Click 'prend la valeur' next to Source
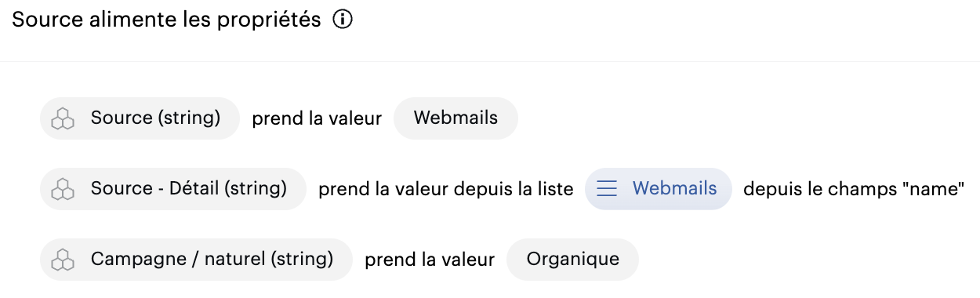 (317, 119)
